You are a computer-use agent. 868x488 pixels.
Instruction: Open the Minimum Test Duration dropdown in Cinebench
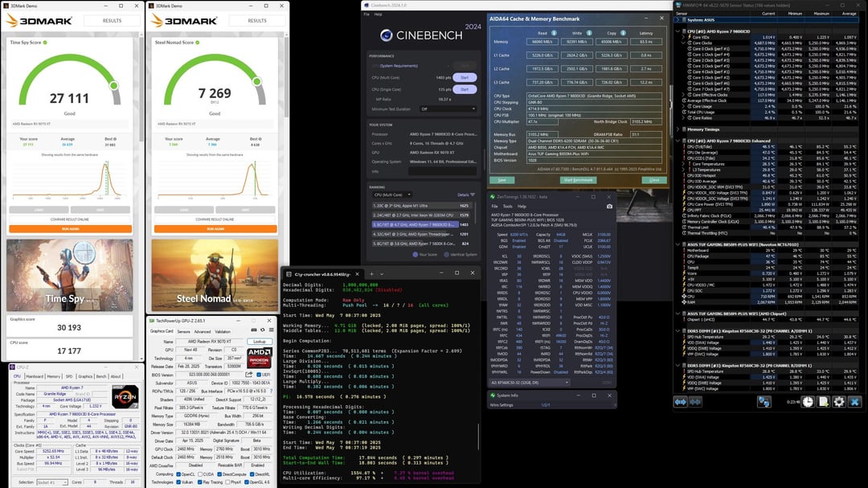tap(448, 109)
